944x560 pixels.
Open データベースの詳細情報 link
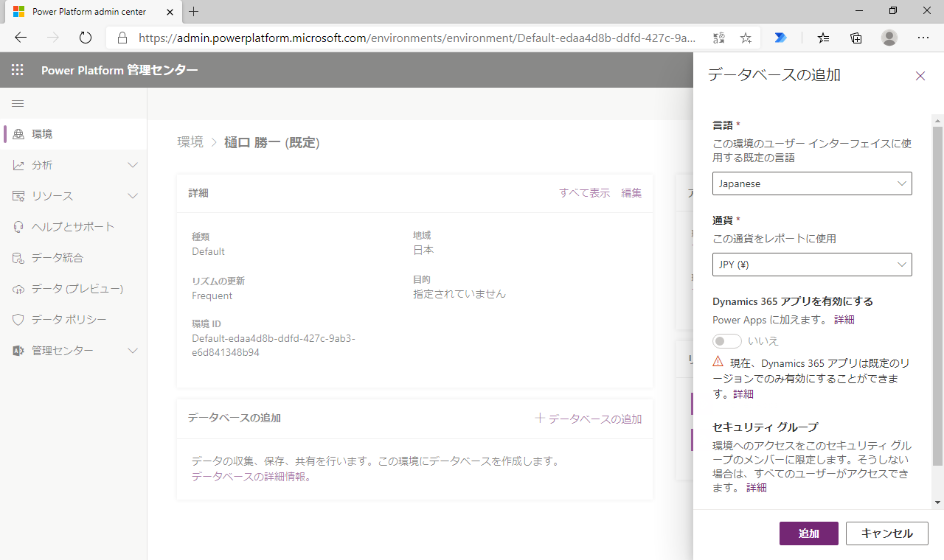[251, 477]
